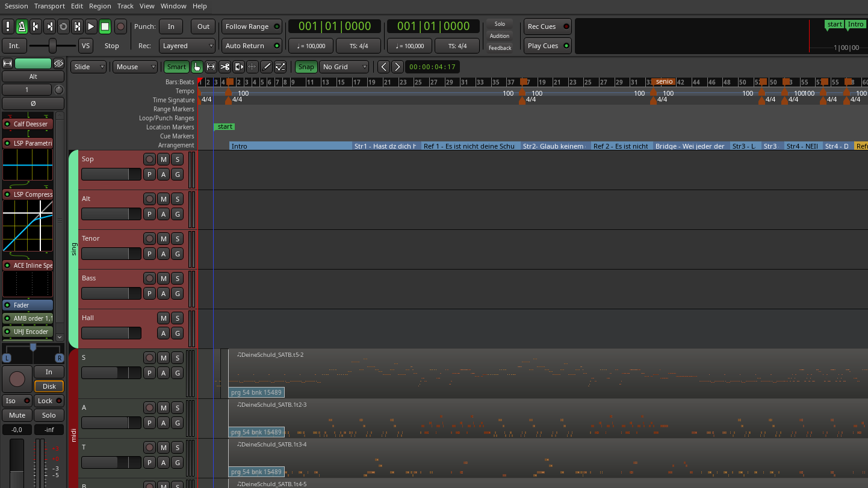Open the Tenor track group G menu
The image size is (868, 488).
point(178,254)
